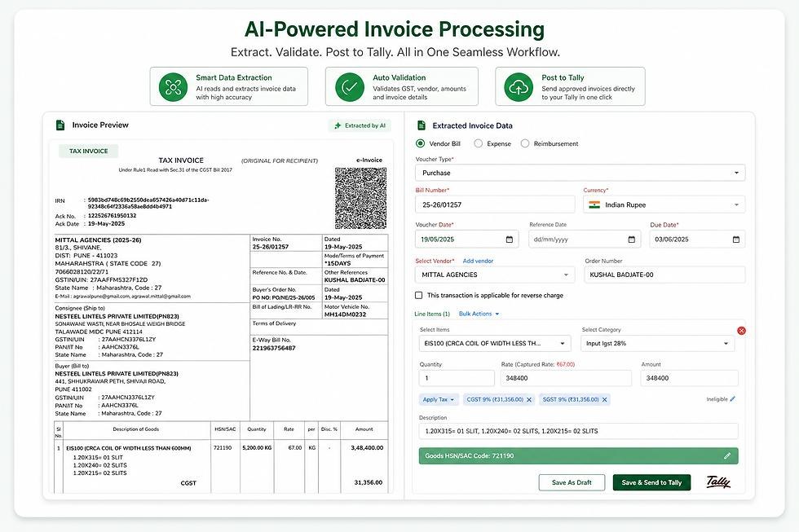Open the Due Date calendar icon

[x=735, y=240]
